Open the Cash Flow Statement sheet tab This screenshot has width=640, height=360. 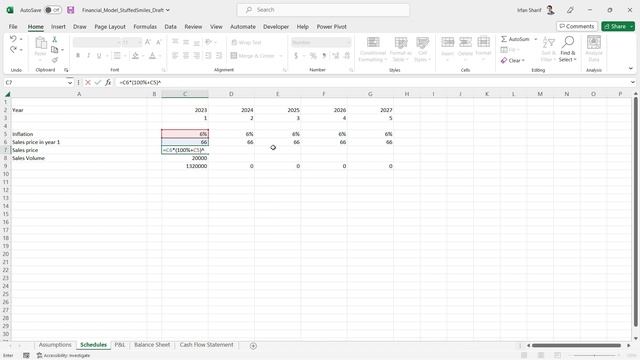[207, 345]
